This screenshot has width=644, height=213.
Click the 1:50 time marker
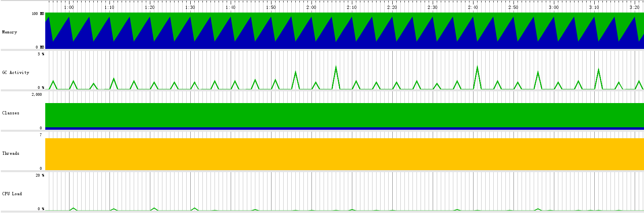[271, 7]
